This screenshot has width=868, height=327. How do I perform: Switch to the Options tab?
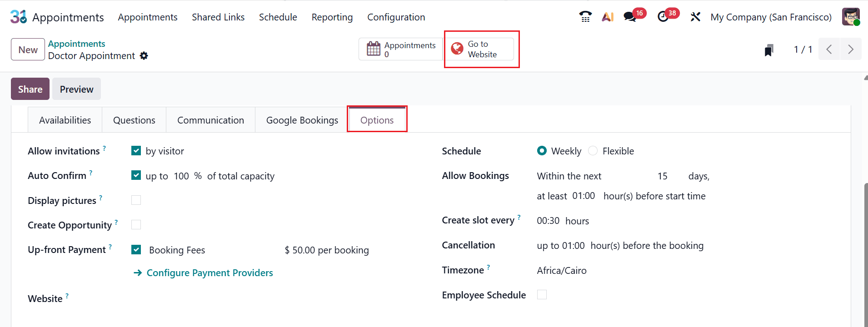(x=377, y=120)
